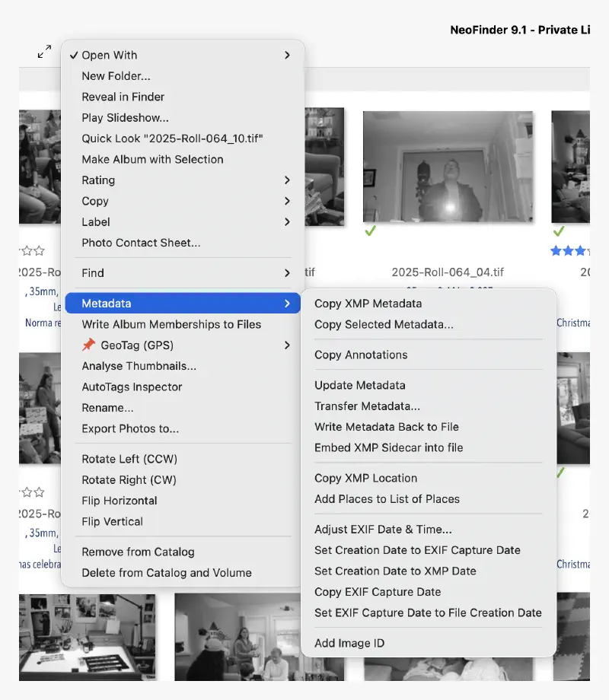Click the checkmark beside Open With

(x=74, y=55)
